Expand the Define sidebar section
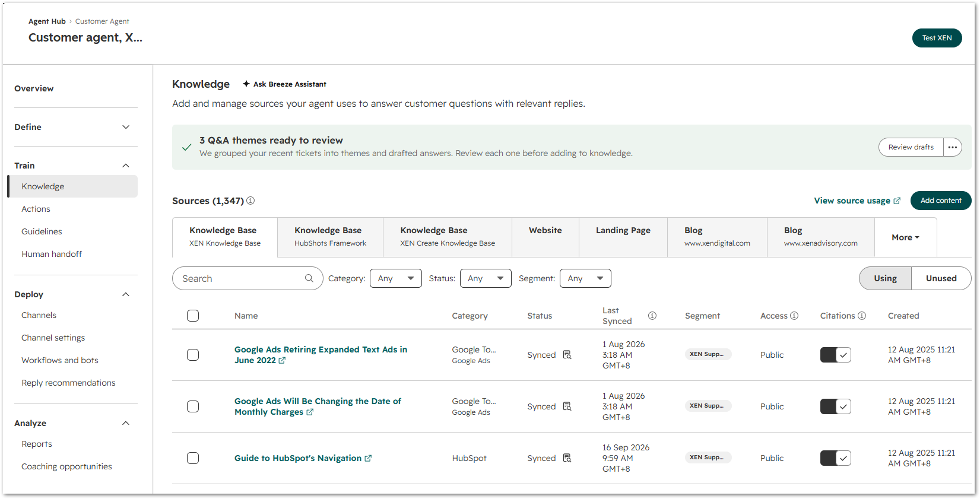Viewport: 980px width, 499px height. (126, 127)
